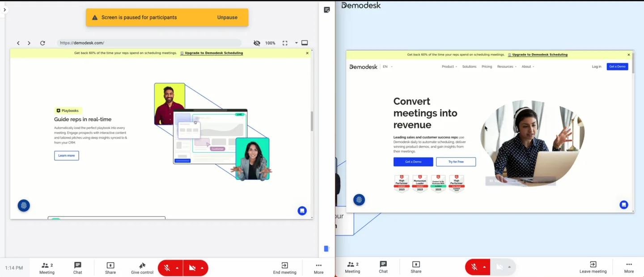
Task: Click the woman-with-headset hero video
Action: click(532, 143)
